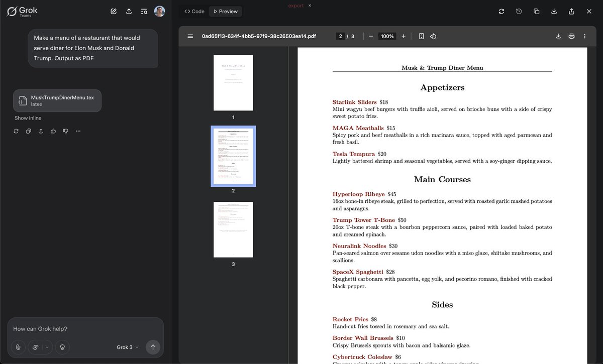Viewport: 603px width, 364px height.
Task: Click the rotate pages icon in PDF toolbar
Action: point(433,36)
